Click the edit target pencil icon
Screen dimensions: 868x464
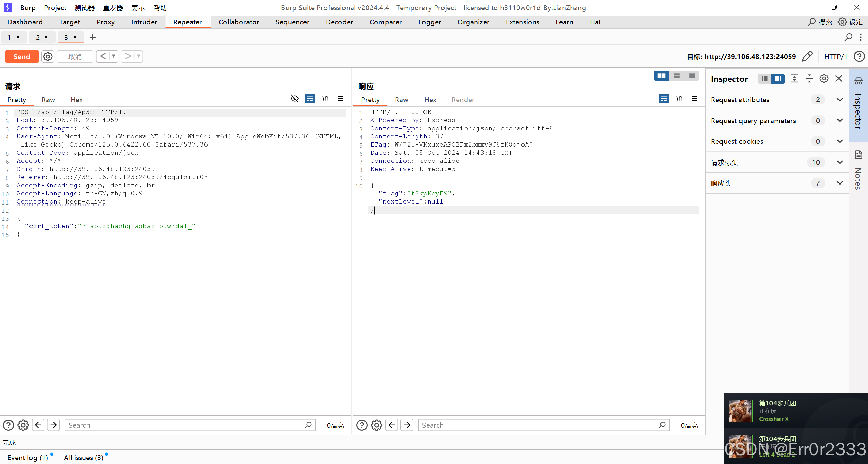[807, 56]
